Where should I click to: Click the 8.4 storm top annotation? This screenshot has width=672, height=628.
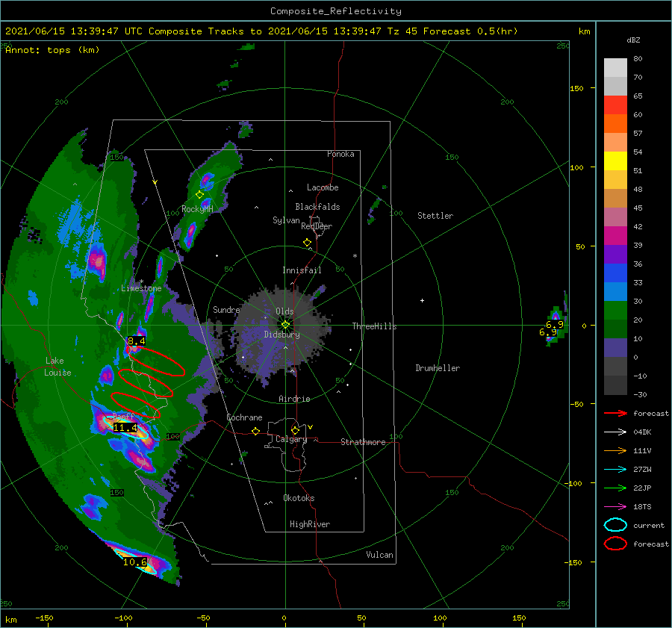137,341
